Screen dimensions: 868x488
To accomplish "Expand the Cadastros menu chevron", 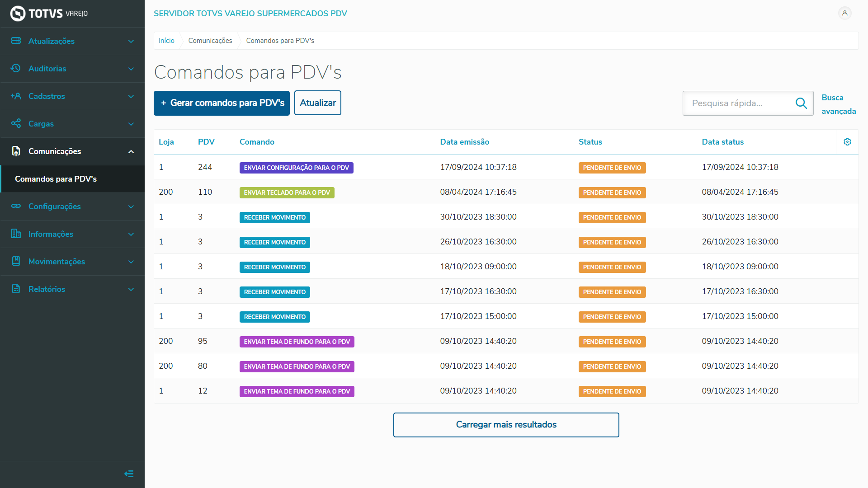I will tap(131, 96).
